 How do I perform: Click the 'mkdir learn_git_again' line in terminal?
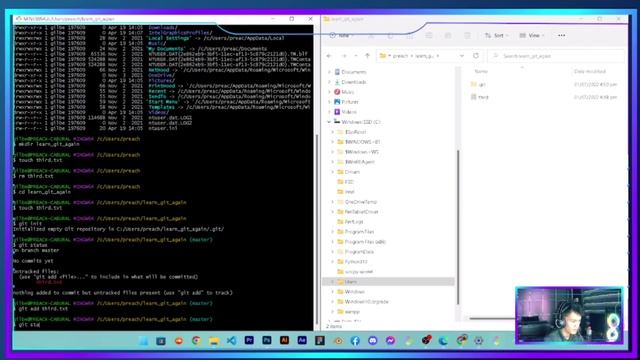(x=47, y=144)
